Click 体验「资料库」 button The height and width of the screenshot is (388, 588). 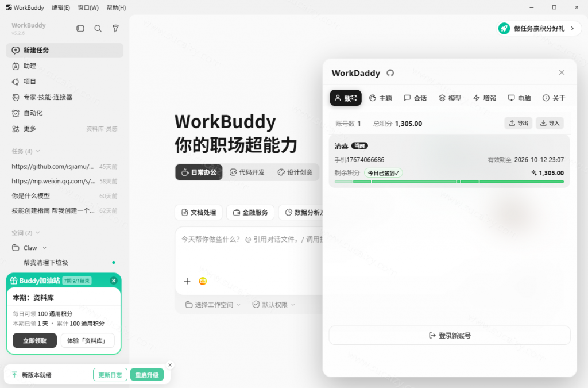[87, 341]
